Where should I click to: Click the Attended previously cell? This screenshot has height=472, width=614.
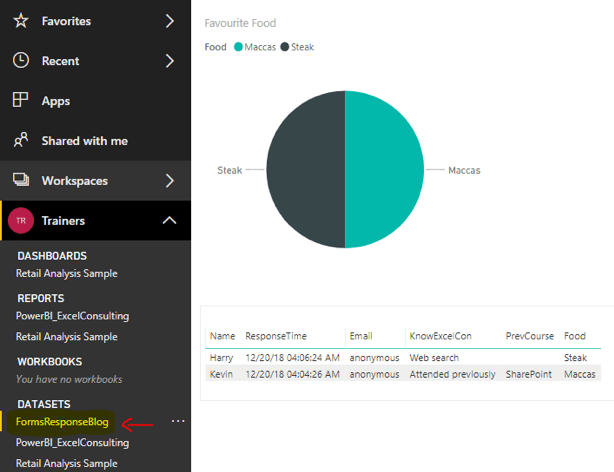point(452,374)
